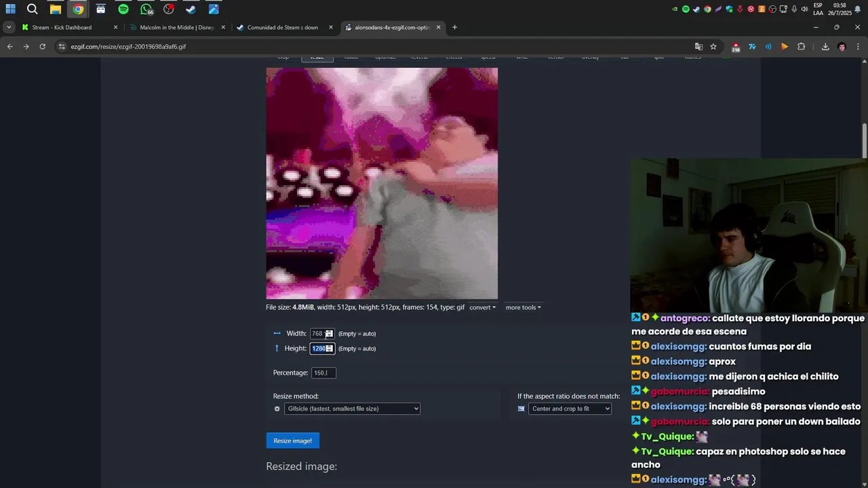Click the Steam system tray icon
The image size is (868, 488).
pyautogui.click(x=696, y=9)
